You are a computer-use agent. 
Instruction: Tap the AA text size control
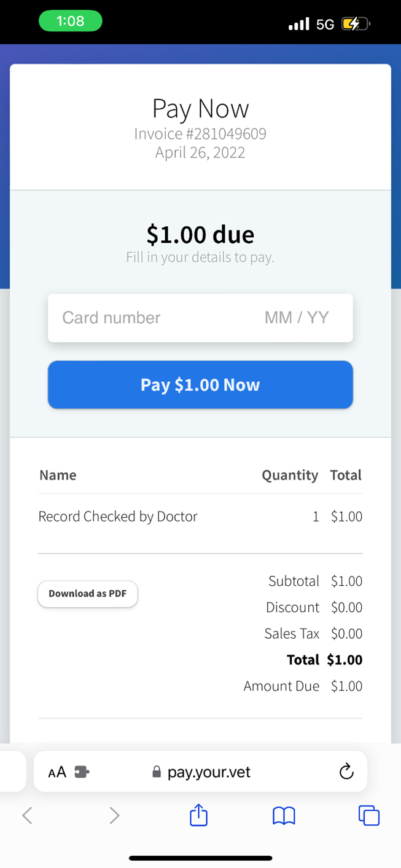(x=57, y=772)
